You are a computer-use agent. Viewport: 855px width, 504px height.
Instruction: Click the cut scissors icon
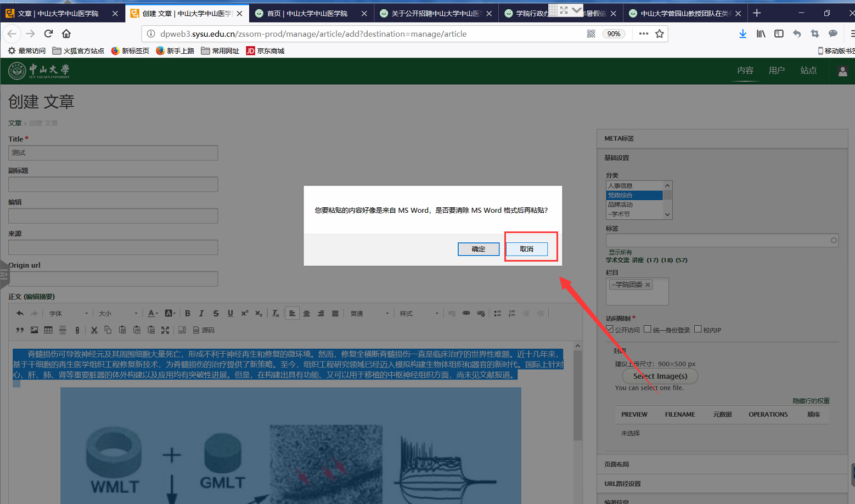click(94, 330)
